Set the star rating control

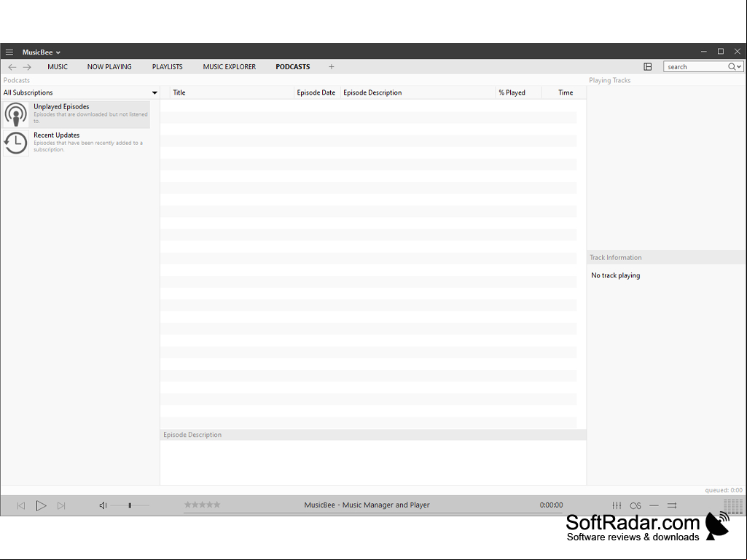(x=203, y=504)
